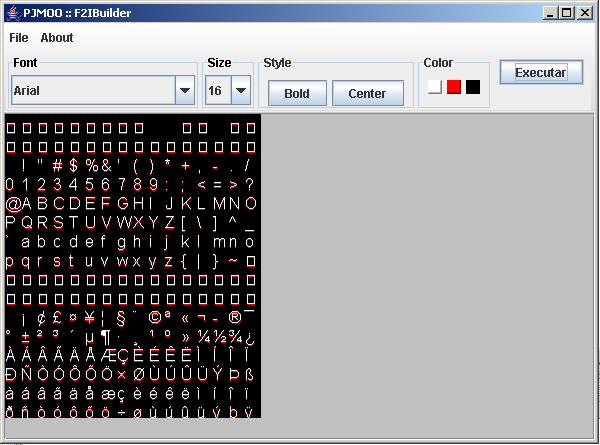Click the digit 0 glyph in the preview
Viewport: 600px width, 445px height.
pyautogui.click(x=10, y=185)
